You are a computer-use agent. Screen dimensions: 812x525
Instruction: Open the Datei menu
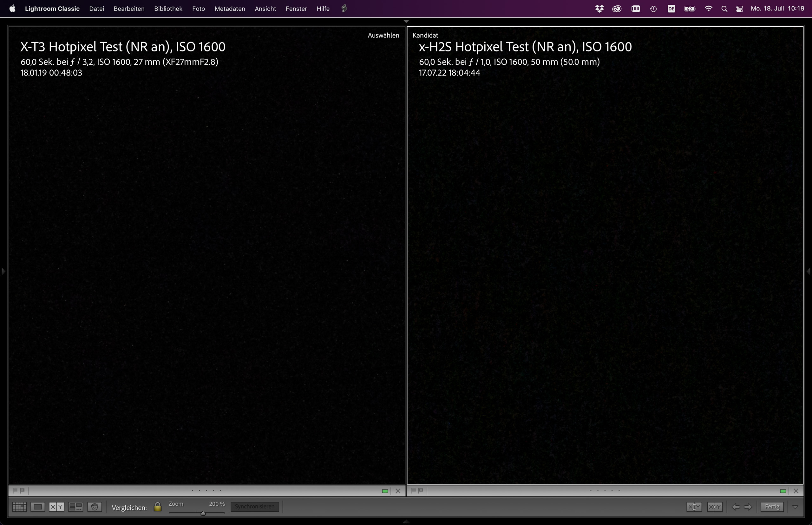pos(96,9)
